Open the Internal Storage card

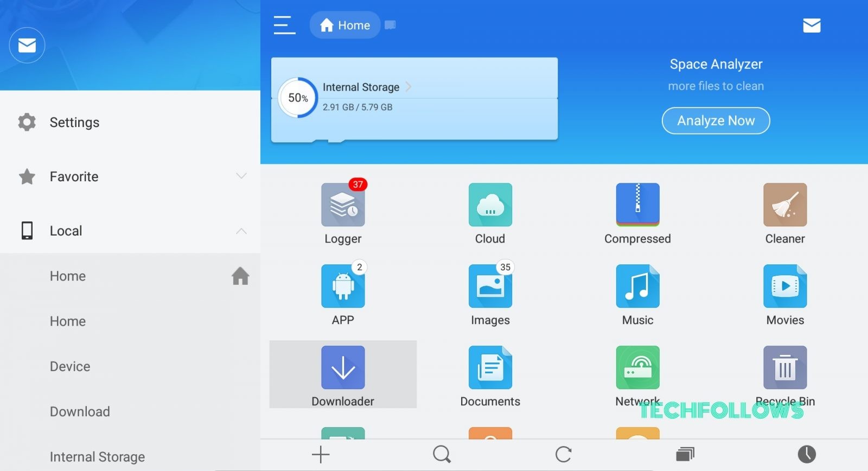coord(414,100)
